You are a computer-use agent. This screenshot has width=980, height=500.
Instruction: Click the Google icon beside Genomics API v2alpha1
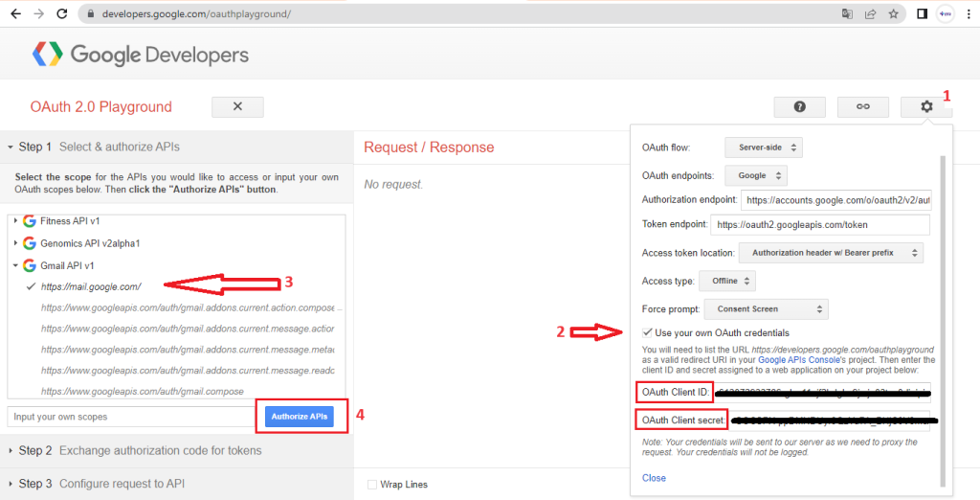click(30, 242)
